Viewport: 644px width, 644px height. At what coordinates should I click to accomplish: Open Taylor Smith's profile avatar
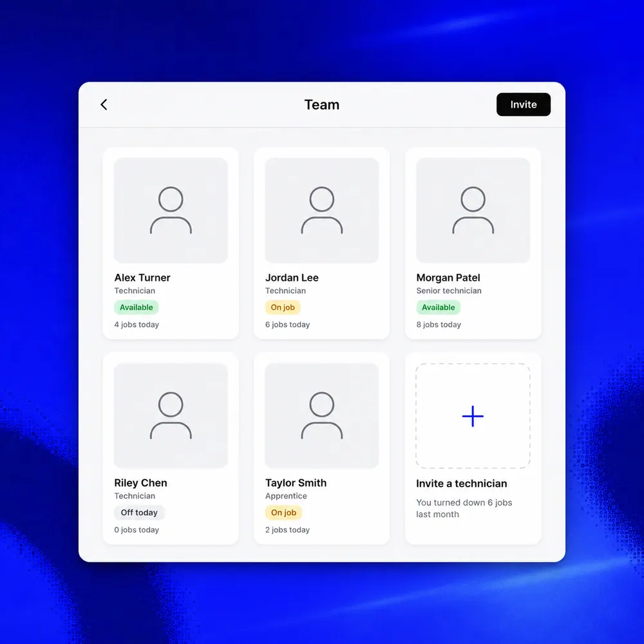click(322, 415)
